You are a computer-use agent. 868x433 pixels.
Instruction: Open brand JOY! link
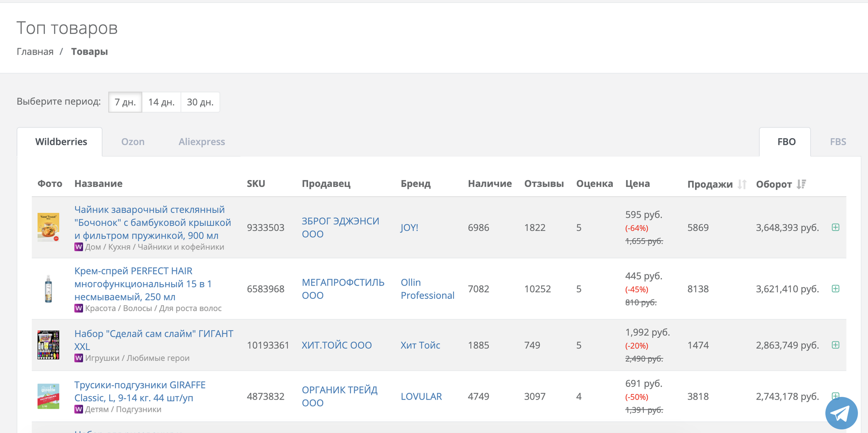(x=409, y=228)
